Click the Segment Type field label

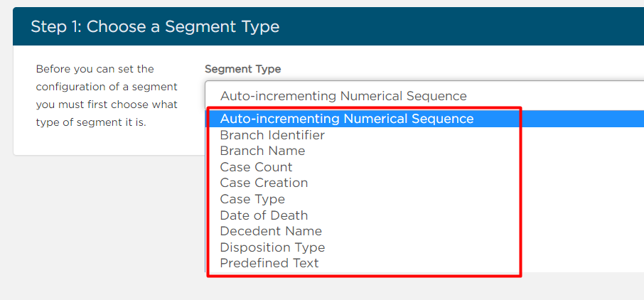tap(242, 69)
